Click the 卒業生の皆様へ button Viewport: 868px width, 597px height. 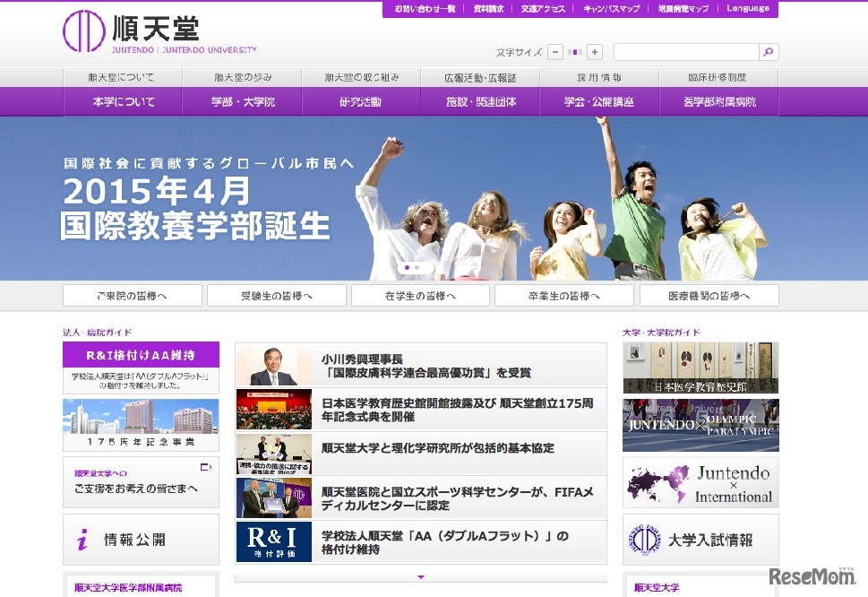pos(563,294)
